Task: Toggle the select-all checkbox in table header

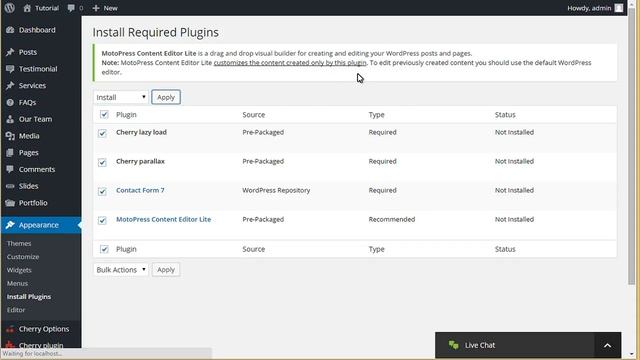Action: point(104,115)
